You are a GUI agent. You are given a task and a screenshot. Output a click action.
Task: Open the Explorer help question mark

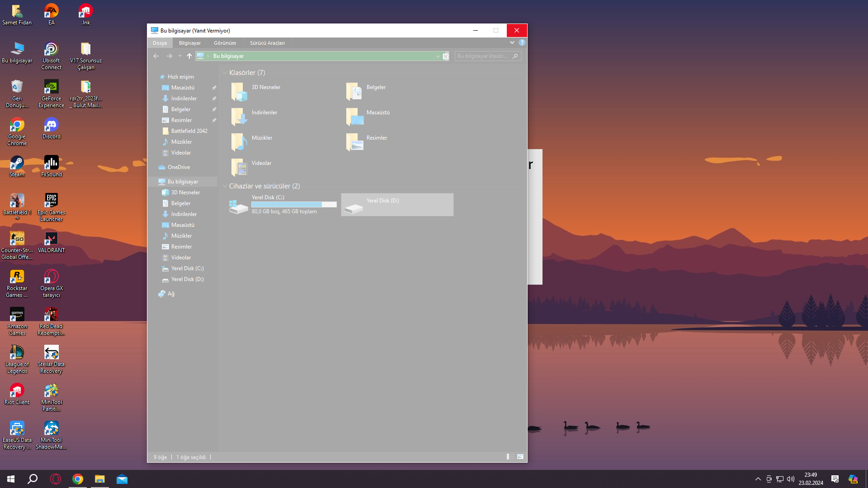pos(522,42)
